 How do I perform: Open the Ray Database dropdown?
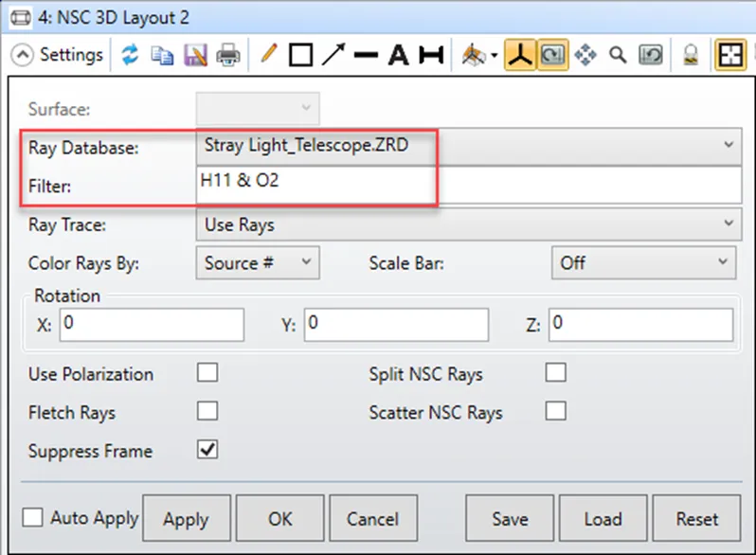(468, 146)
